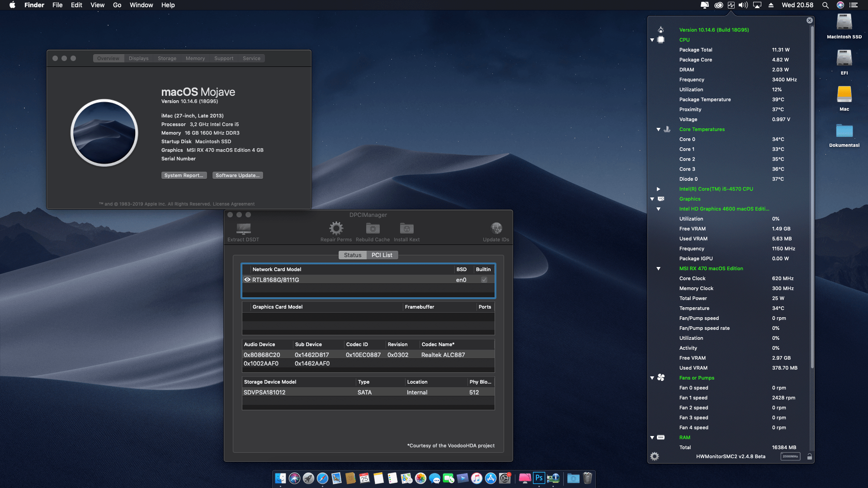The width and height of the screenshot is (868, 488).
Task: Click the Install Kext icon
Action: coord(406,228)
